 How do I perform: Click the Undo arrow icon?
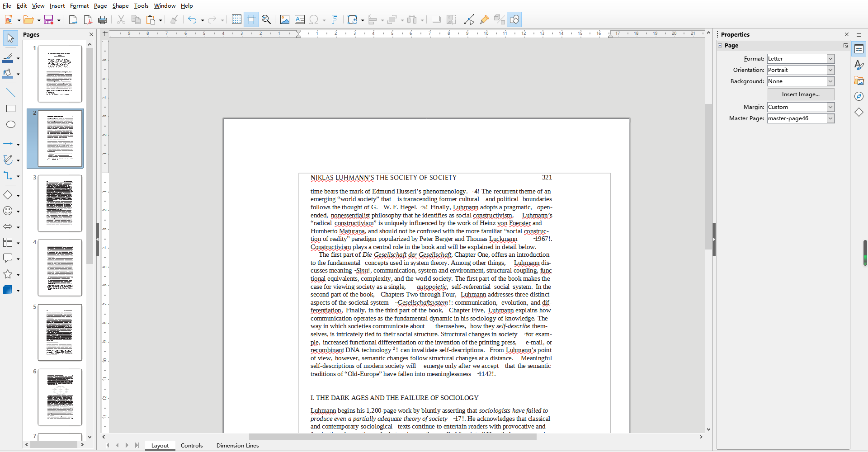pos(192,19)
